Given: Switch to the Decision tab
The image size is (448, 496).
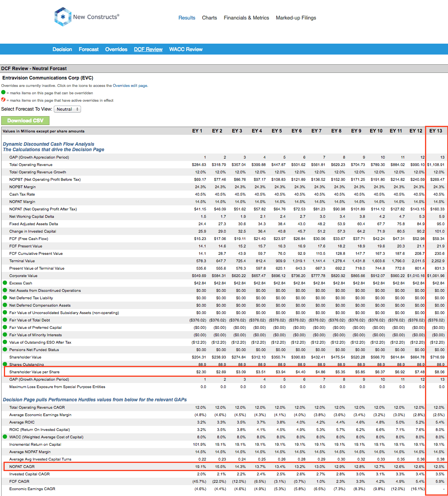Looking at the screenshot, I should pos(62,49).
